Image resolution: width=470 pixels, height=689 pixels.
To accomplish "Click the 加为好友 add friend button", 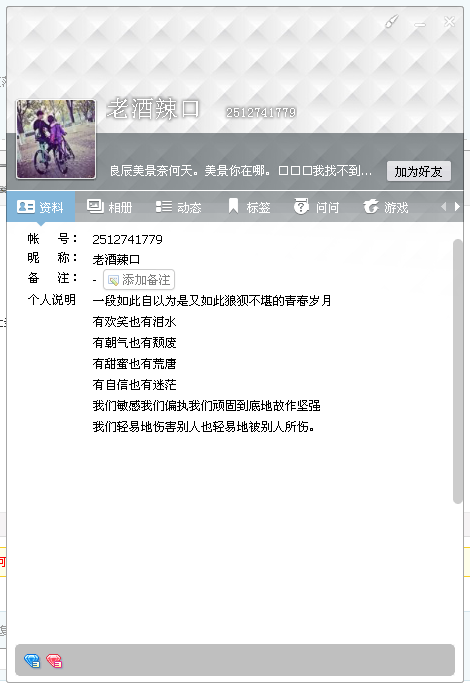I will pyautogui.click(x=419, y=171).
